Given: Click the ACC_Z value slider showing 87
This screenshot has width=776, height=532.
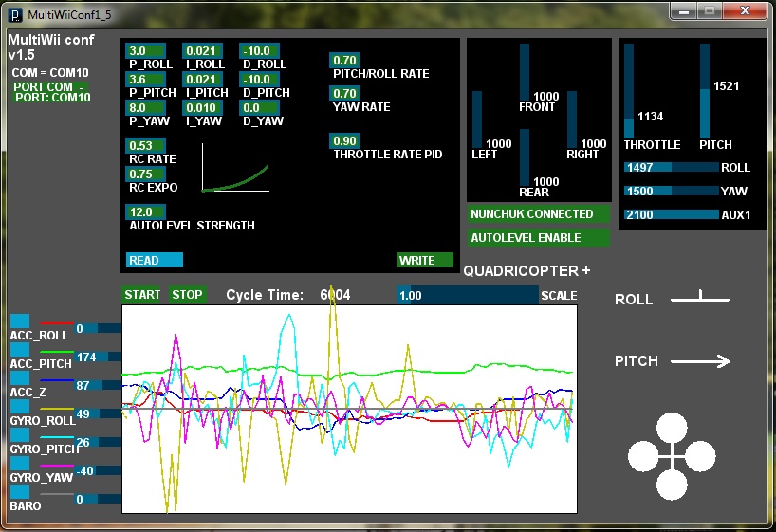Looking at the screenshot, I should coord(98,385).
